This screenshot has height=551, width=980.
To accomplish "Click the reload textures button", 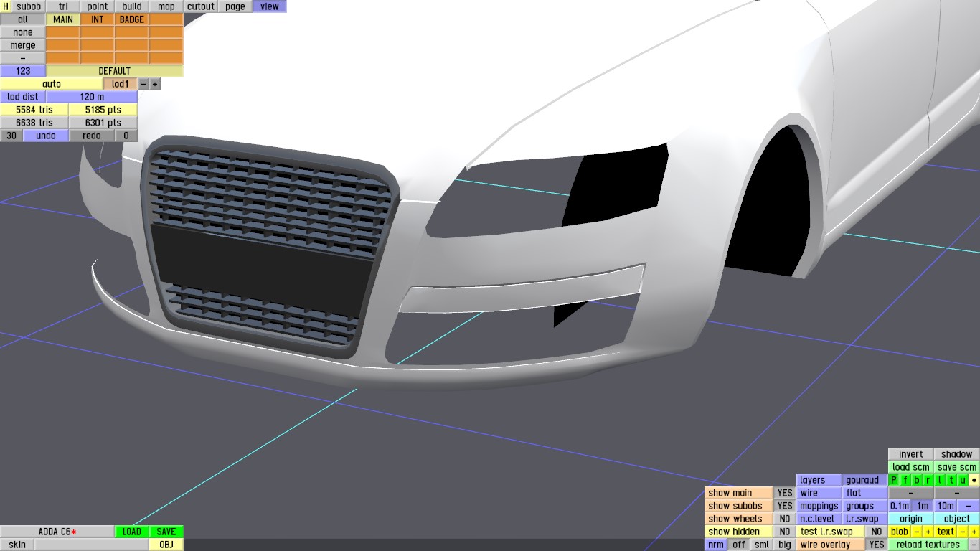I will click(928, 545).
